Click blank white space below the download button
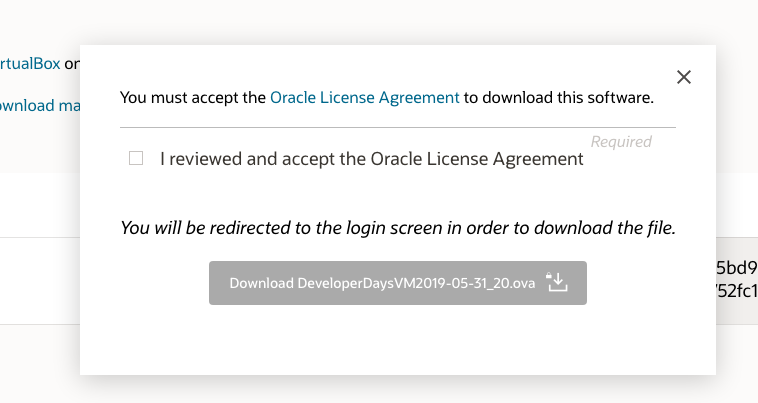Screen dimensions: 758x403 pyautogui.click(x=398, y=340)
